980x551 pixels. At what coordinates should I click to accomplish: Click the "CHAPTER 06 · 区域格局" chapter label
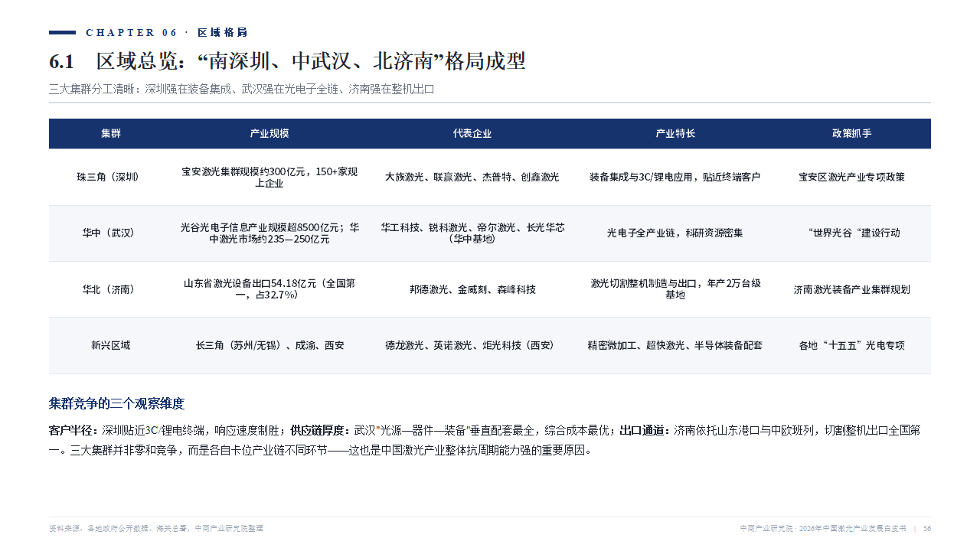[x=166, y=32]
